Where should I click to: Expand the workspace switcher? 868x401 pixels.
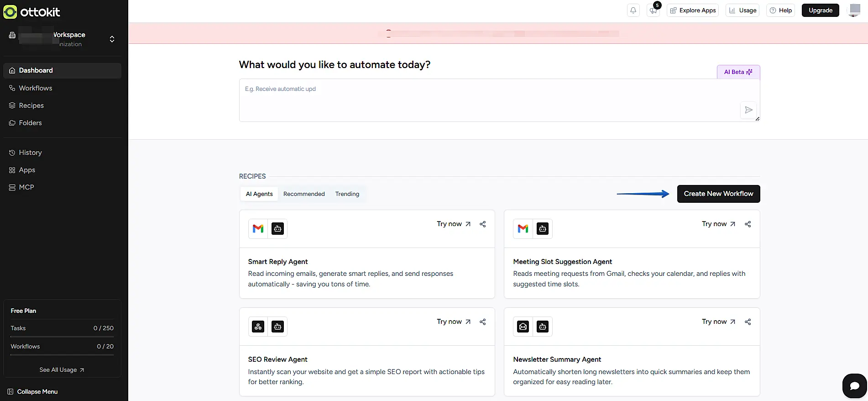pyautogui.click(x=112, y=39)
